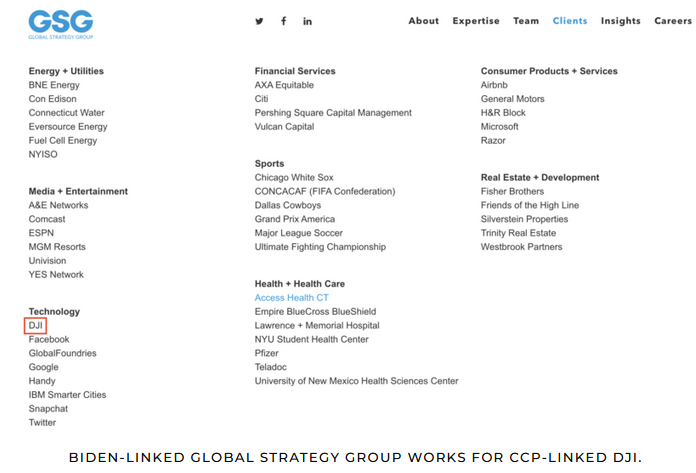This screenshot has width=696, height=473.
Task: Click the Vulcan Capital entry
Action: click(285, 127)
